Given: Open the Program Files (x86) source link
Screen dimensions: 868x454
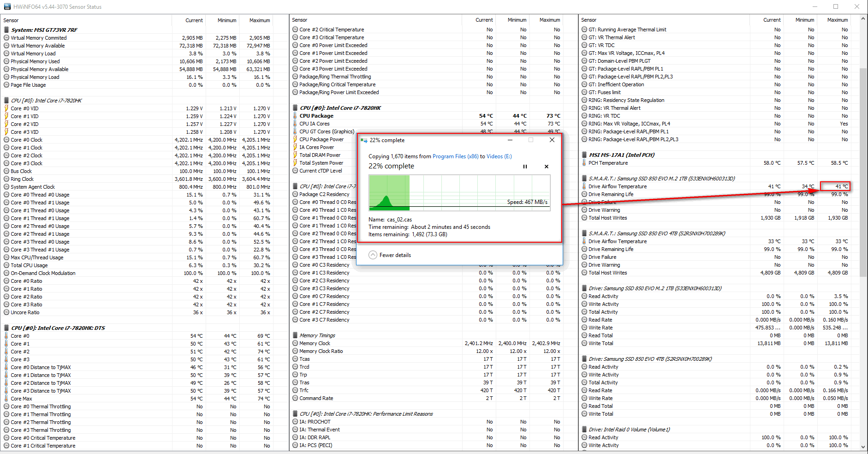Looking at the screenshot, I should pyautogui.click(x=455, y=156).
